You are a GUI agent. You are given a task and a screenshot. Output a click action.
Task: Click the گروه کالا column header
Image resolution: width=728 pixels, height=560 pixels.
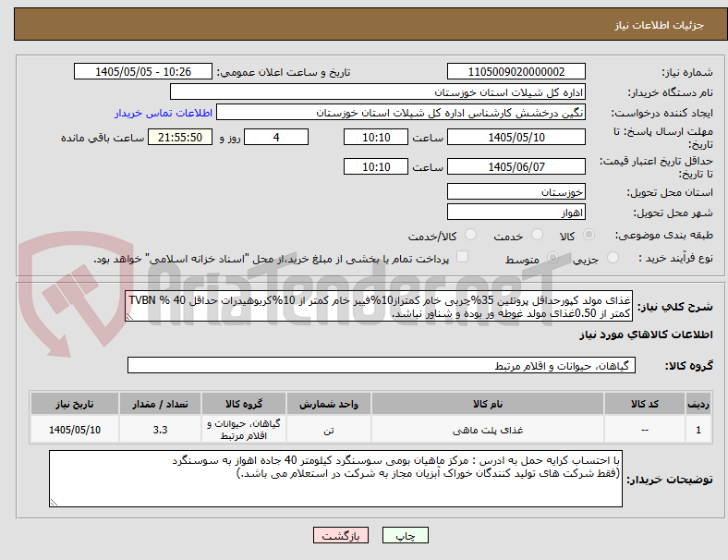pos(244,404)
